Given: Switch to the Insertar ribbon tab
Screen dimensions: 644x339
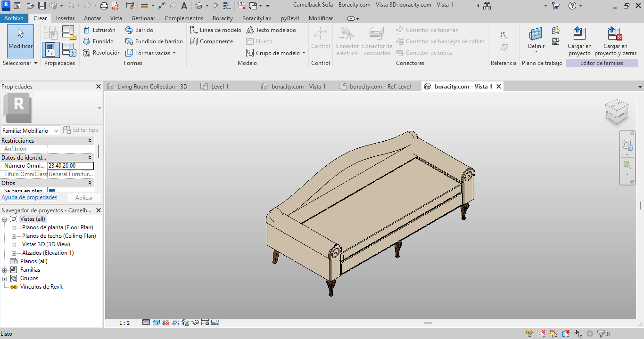Looking at the screenshot, I should tap(65, 18).
